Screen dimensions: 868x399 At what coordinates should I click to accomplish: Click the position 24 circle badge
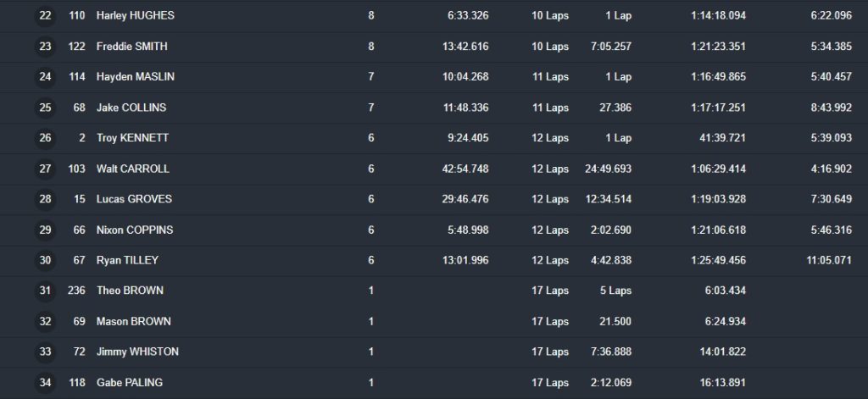(45, 77)
